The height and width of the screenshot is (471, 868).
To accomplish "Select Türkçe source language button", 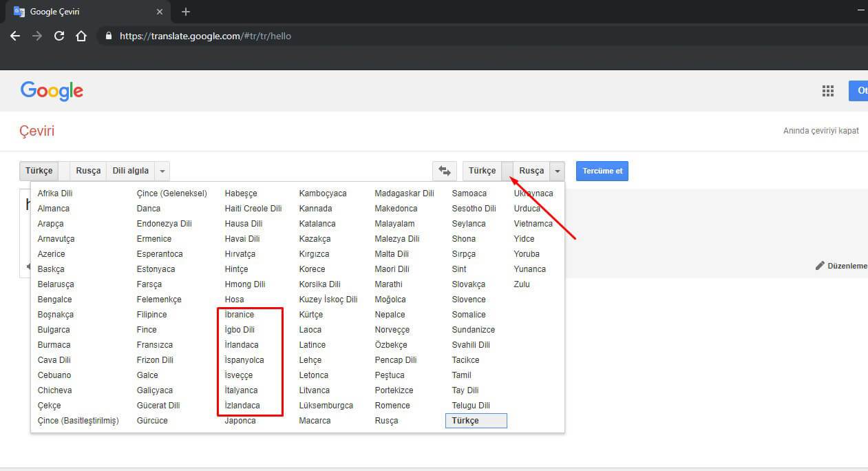I will coord(39,171).
